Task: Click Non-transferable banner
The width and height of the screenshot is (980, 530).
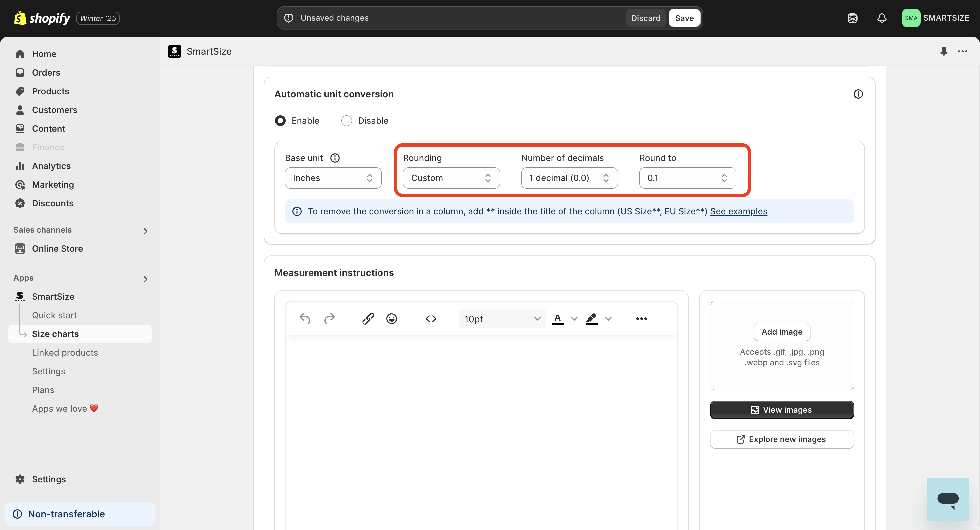Action: (80, 514)
